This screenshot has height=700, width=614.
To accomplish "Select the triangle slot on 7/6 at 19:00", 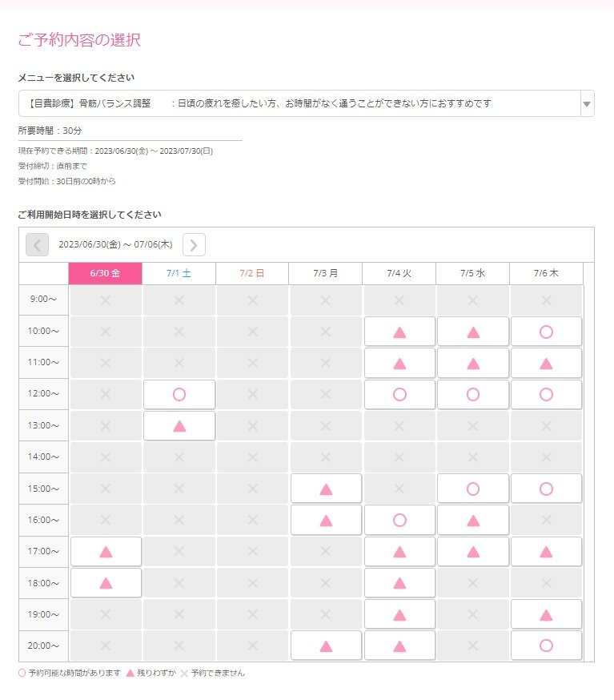I will (x=546, y=615).
